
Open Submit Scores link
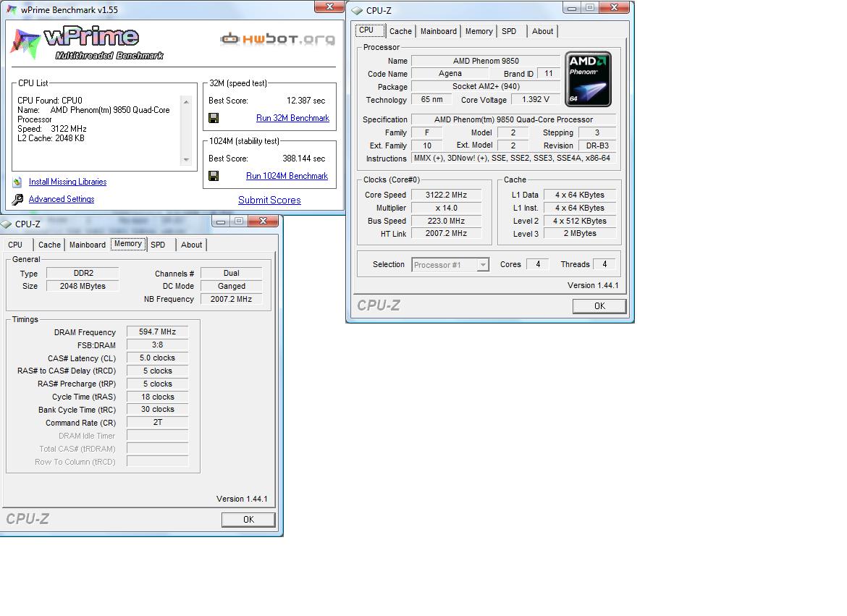[269, 200]
